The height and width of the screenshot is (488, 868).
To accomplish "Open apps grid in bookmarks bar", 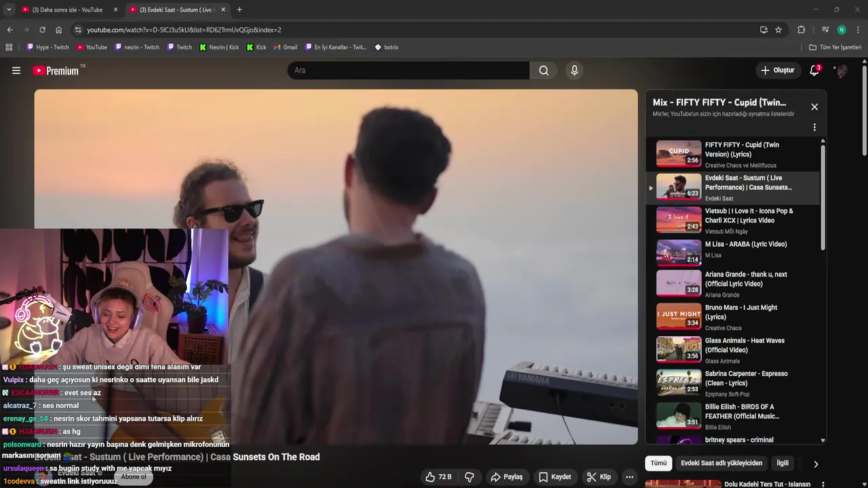I will (9, 47).
